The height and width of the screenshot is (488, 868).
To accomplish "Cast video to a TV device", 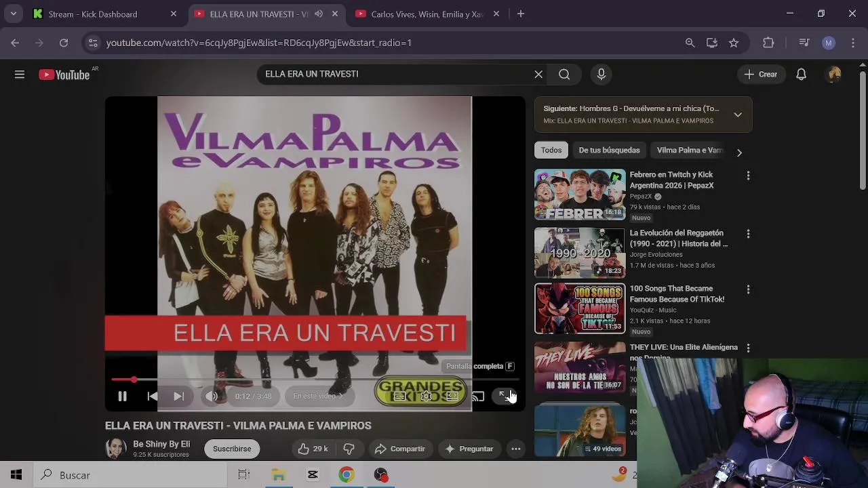I will [477, 396].
